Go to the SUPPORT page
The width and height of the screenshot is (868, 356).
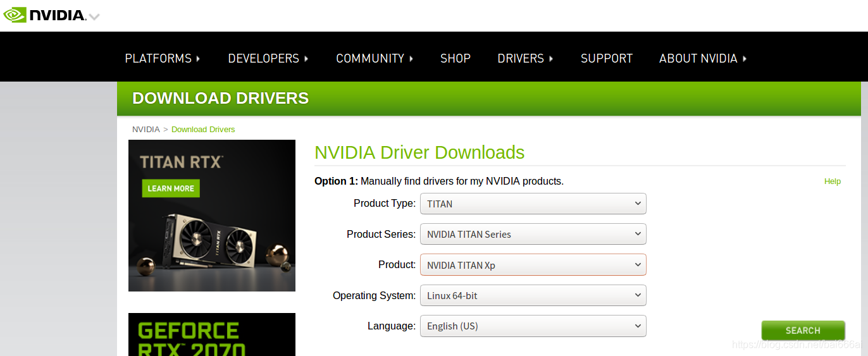pyautogui.click(x=607, y=58)
